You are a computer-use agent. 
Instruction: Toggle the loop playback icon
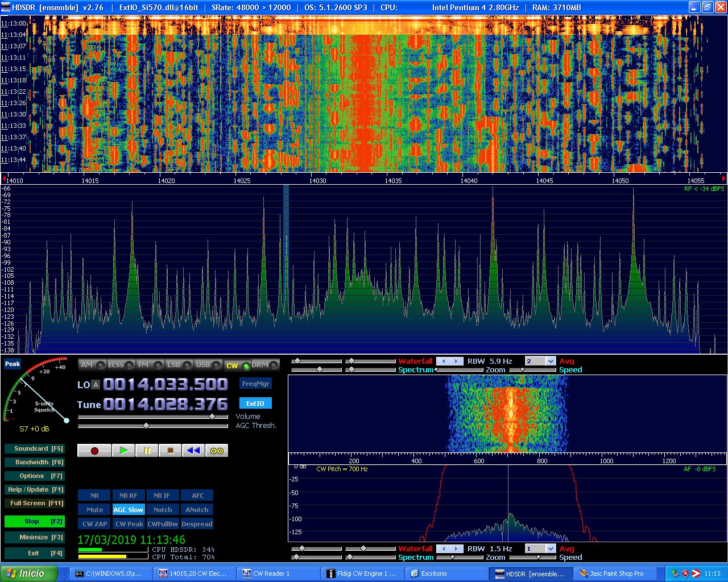(x=217, y=451)
